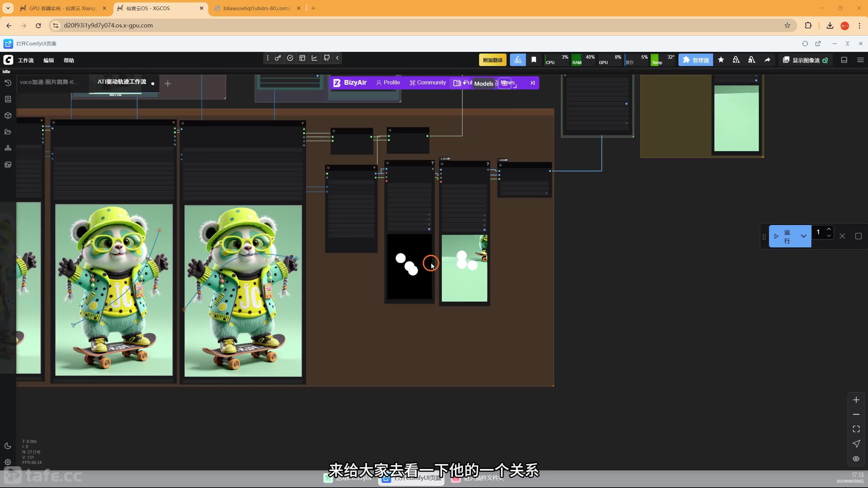Screen dimensions: 868x488
Task: Open the workflows folder icon in sidebar
Action: point(8,131)
